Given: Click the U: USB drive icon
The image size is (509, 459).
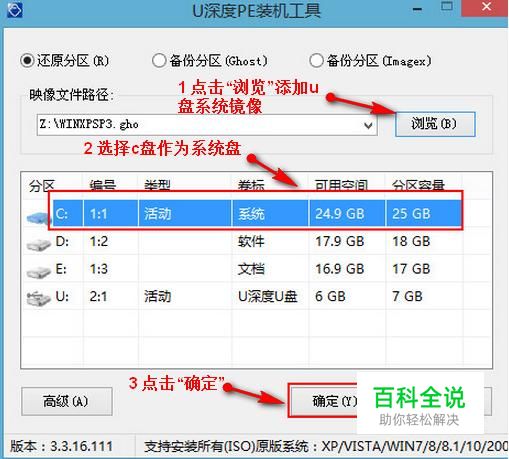Looking at the screenshot, I should [x=39, y=299].
